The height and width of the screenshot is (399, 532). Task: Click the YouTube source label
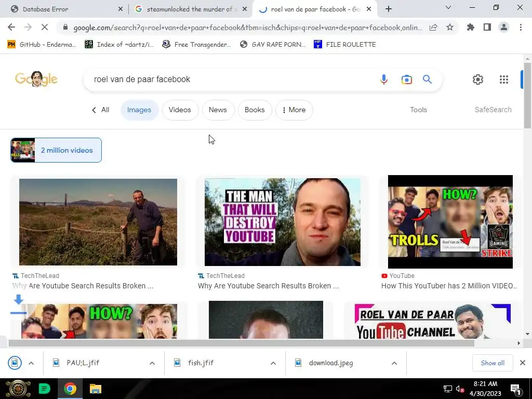tap(398, 276)
